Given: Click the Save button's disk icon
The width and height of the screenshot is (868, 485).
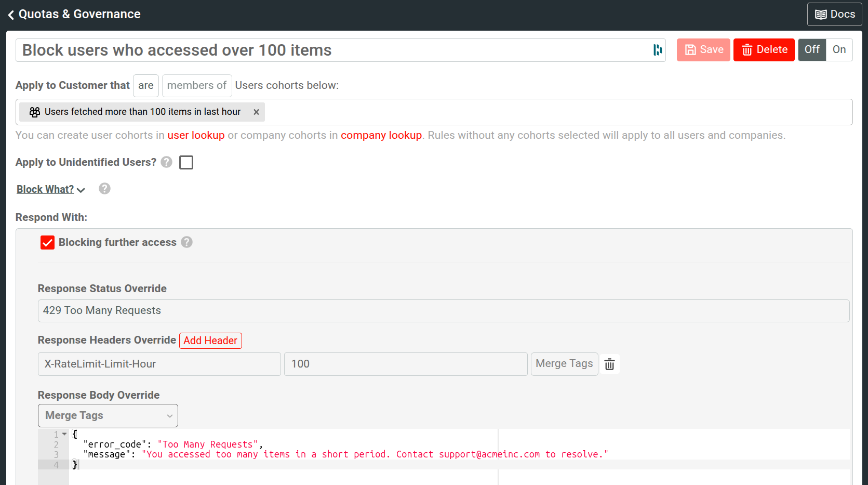Looking at the screenshot, I should click(x=690, y=50).
